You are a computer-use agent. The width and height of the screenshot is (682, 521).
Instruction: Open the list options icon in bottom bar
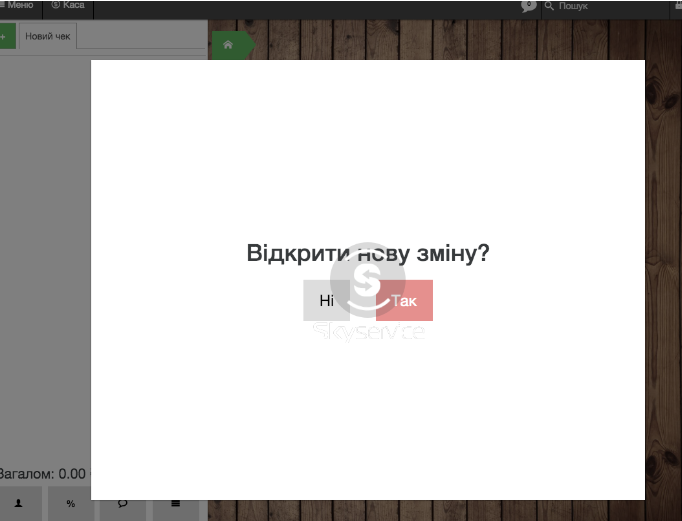(175, 503)
